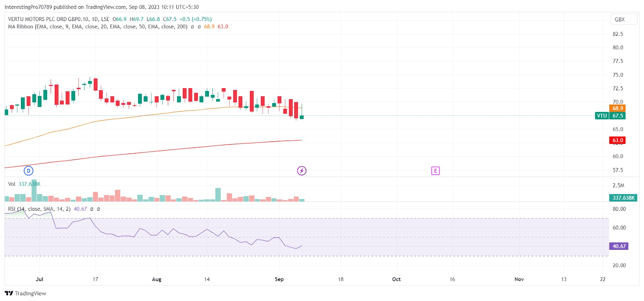Select the green VTU 67.5 price label
Viewport: 644px width, 301px height.
tap(610, 116)
